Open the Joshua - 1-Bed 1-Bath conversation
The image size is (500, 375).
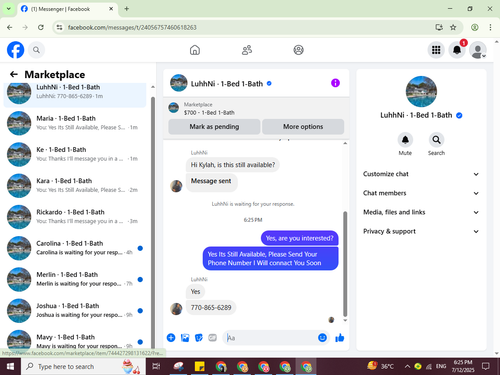click(75, 310)
